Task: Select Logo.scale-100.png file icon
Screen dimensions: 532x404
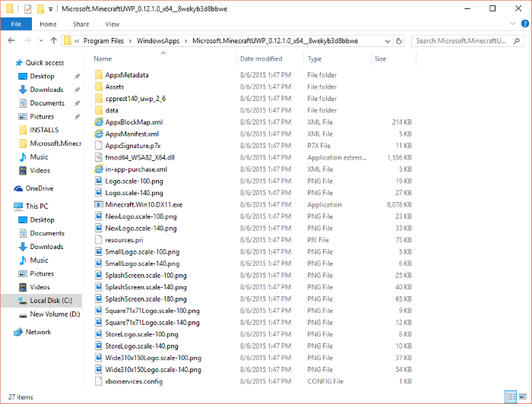Action: 98,181
